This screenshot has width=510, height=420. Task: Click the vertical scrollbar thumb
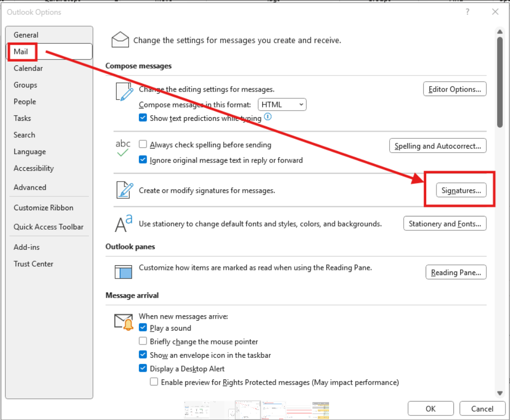[500, 82]
